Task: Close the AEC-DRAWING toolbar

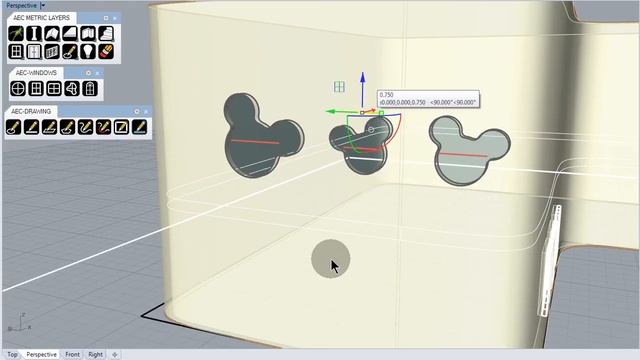Action: click(146, 111)
